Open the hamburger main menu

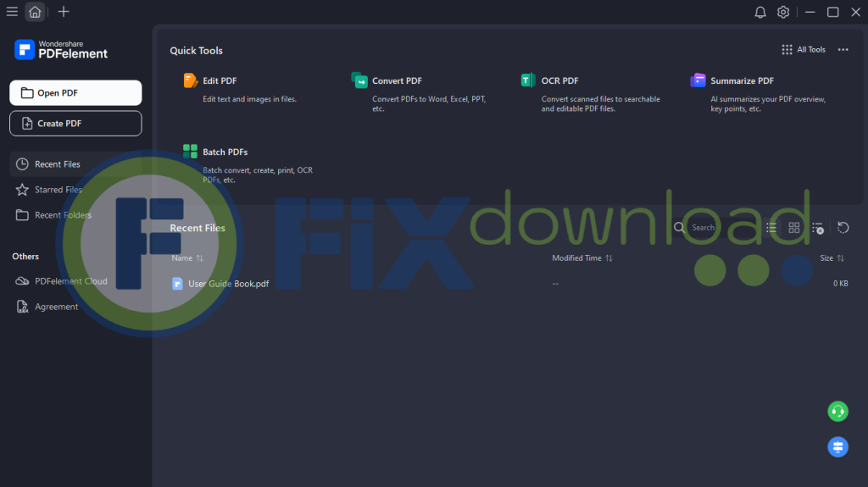point(12,12)
